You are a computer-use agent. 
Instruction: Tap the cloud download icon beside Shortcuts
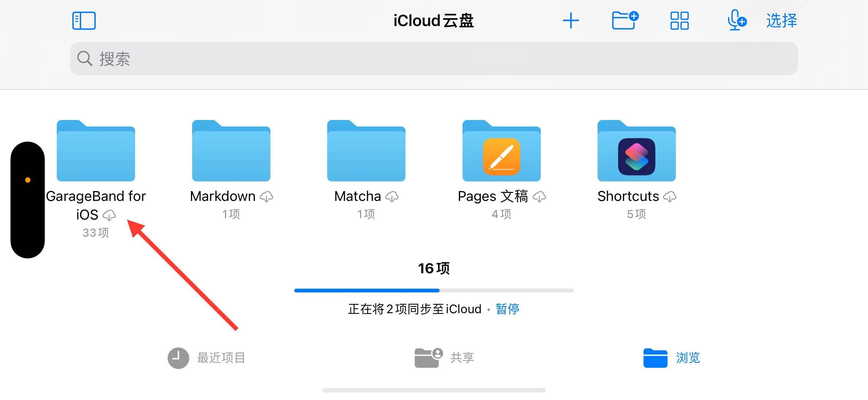[x=670, y=197]
